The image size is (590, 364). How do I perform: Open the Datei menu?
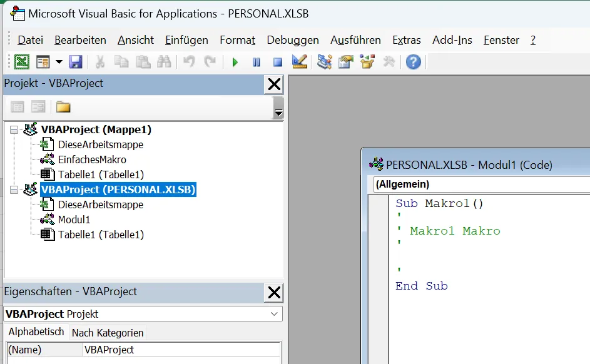[x=31, y=40]
